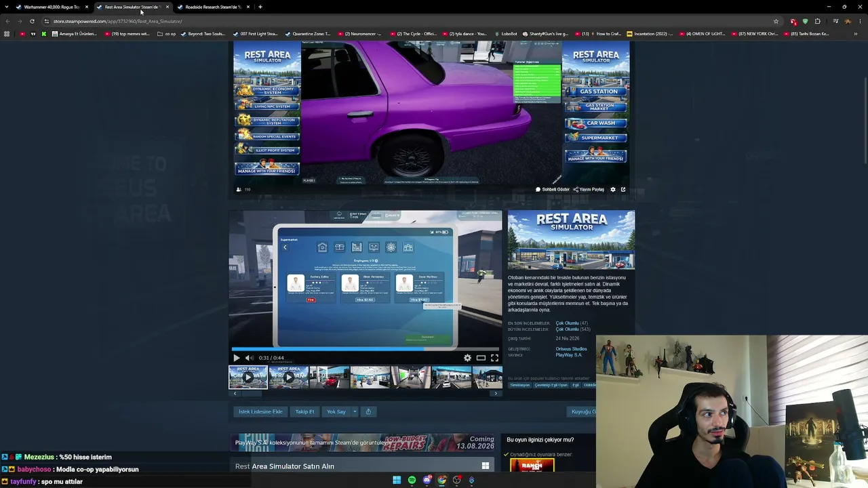Screen dimensions: 868x488
Task: Open Discord from the taskbar
Action: pyautogui.click(x=427, y=480)
